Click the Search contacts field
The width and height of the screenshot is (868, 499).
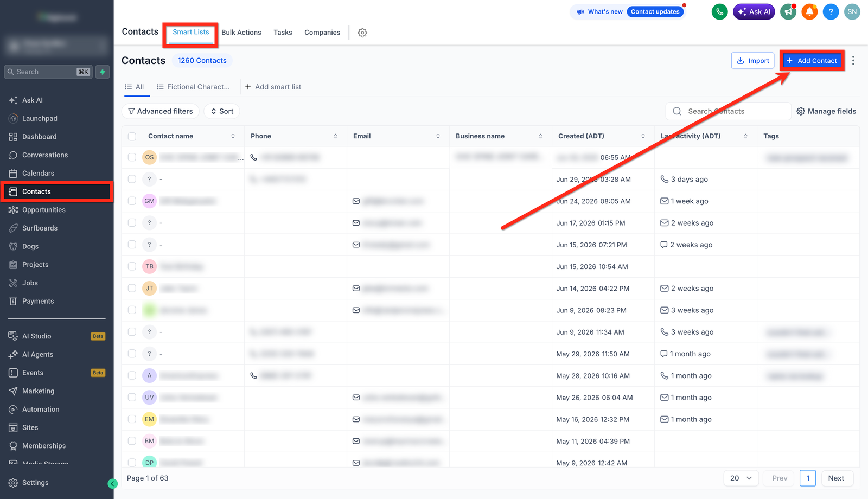pyautogui.click(x=728, y=111)
